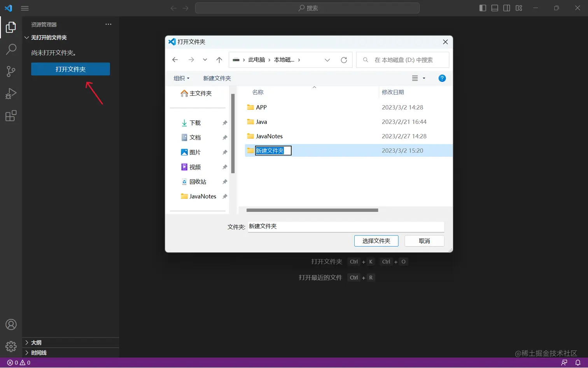Select the Java folder row
This screenshot has height=368, width=588.
tap(349, 122)
